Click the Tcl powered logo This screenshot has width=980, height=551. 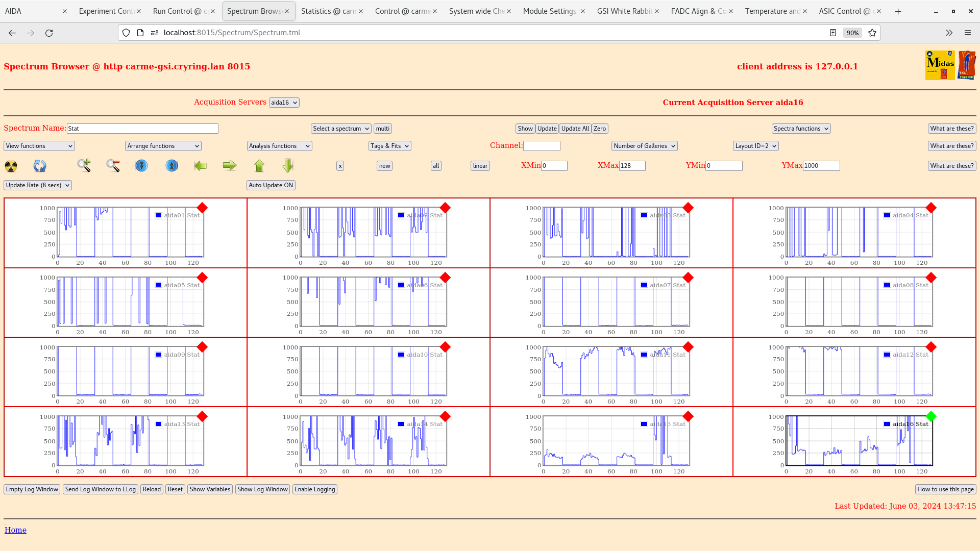click(x=967, y=65)
